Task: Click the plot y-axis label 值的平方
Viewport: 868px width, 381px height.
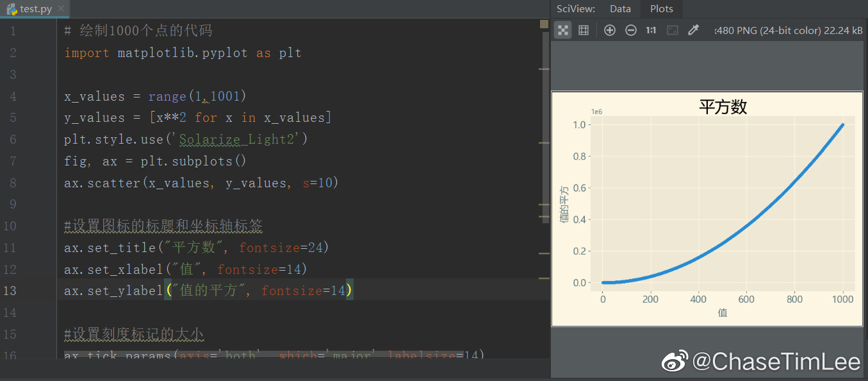Action: pos(564,204)
